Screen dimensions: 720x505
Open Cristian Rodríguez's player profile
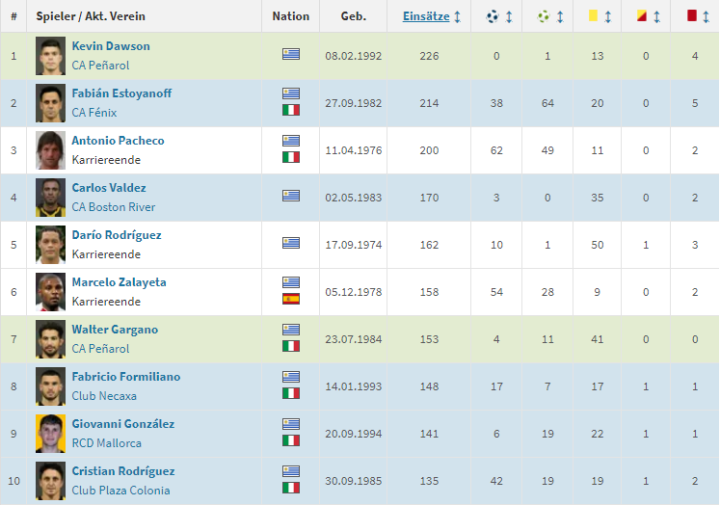click(123, 471)
